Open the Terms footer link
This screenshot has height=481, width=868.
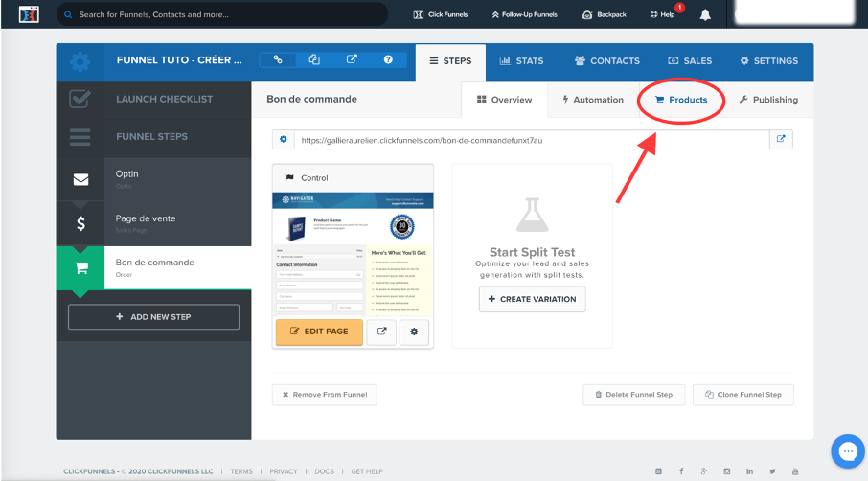click(241, 471)
